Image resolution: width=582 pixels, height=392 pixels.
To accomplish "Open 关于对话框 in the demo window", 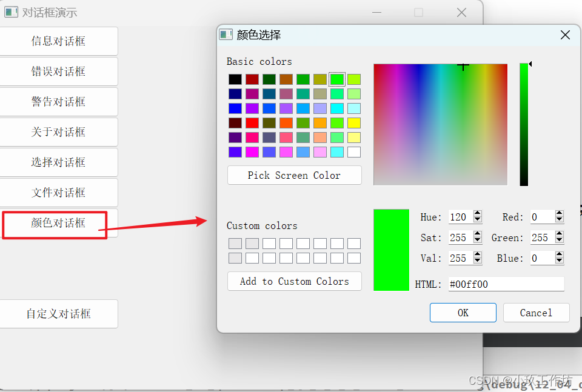I will pyautogui.click(x=58, y=132).
